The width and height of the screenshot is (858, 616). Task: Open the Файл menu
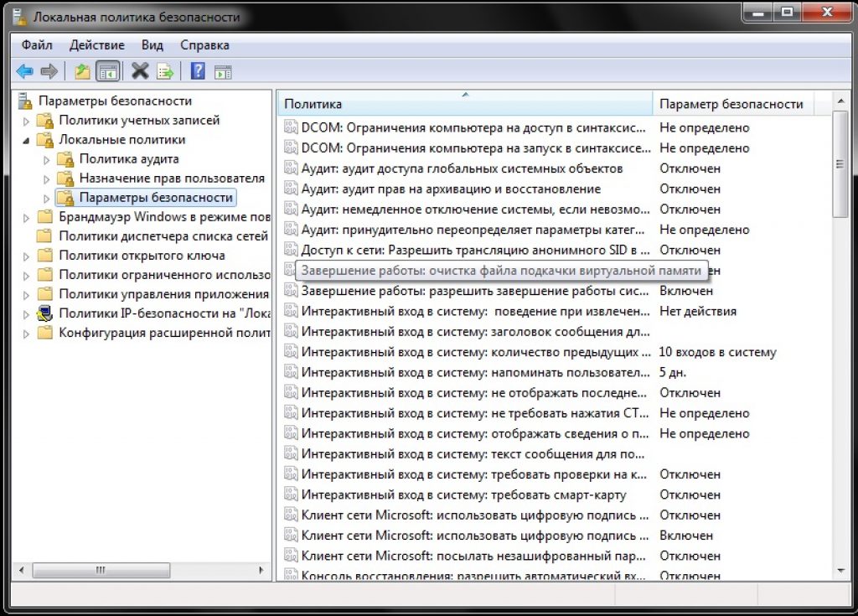click(37, 45)
